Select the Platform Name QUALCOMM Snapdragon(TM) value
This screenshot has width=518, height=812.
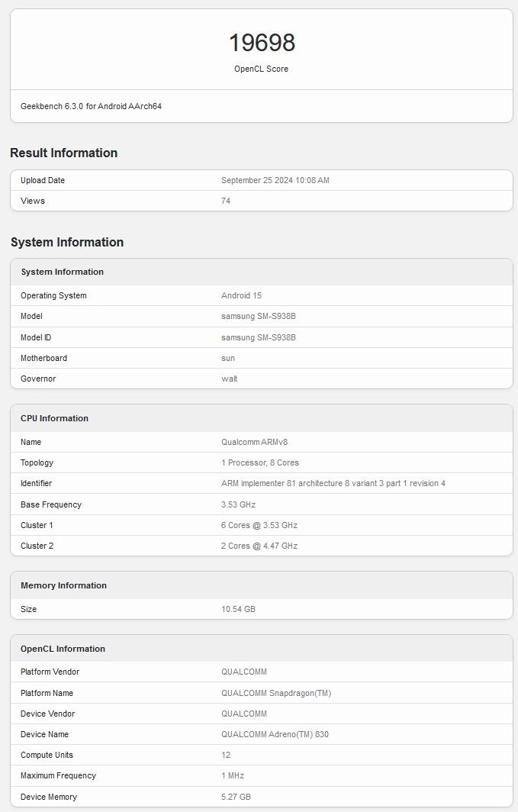(276, 694)
